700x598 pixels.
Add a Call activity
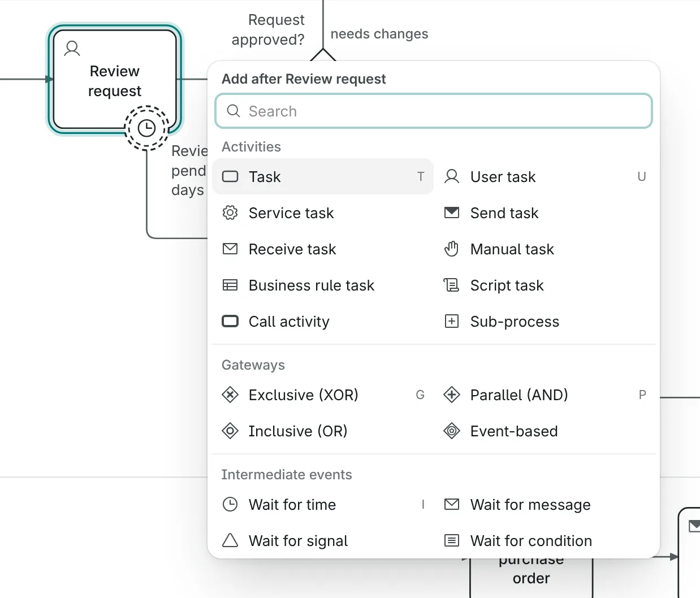[x=323, y=321]
